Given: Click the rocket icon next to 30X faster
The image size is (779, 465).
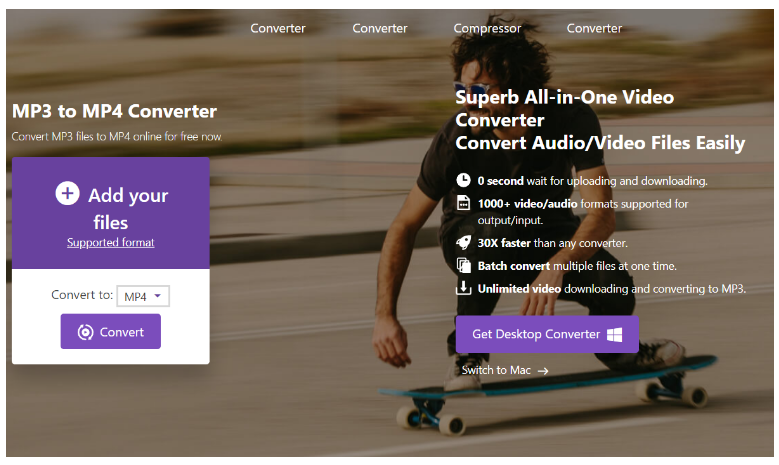Looking at the screenshot, I should (463, 243).
